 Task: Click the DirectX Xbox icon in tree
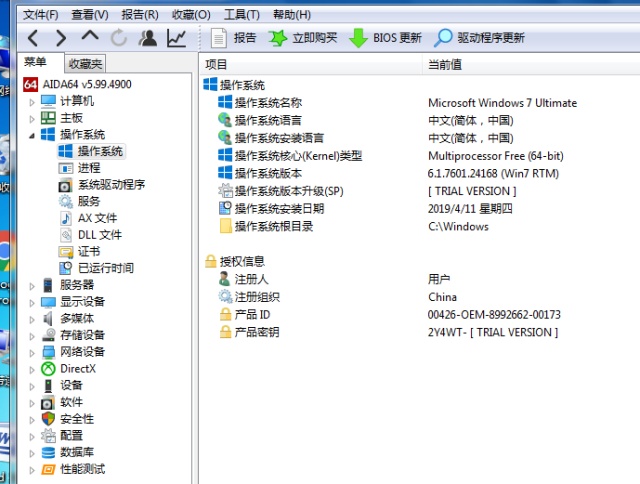pyautogui.click(x=48, y=369)
